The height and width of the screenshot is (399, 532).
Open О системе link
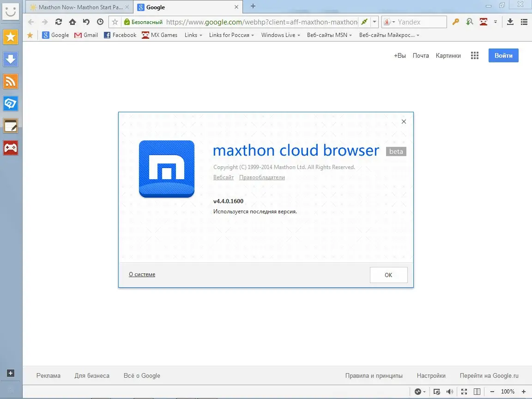click(x=142, y=274)
